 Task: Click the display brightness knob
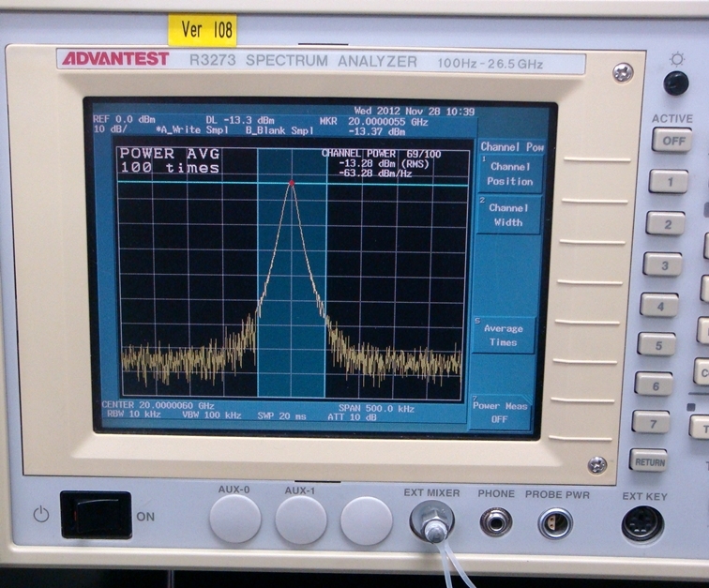click(x=676, y=83)
